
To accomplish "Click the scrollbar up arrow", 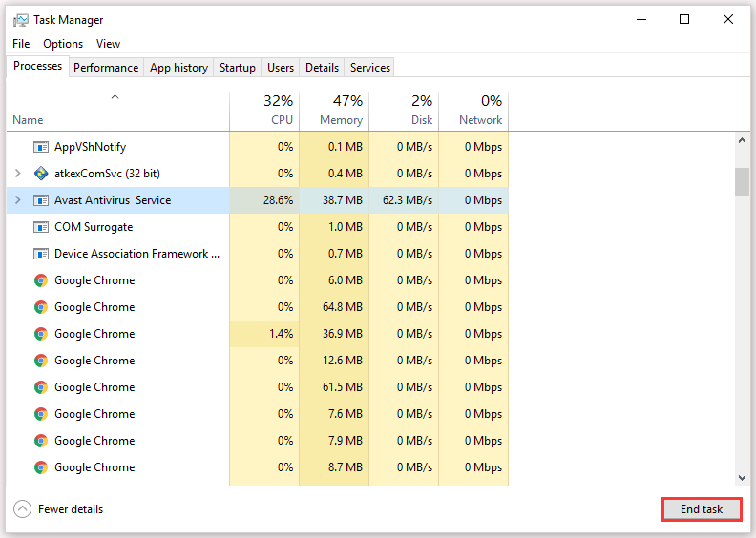I will 742,140.
